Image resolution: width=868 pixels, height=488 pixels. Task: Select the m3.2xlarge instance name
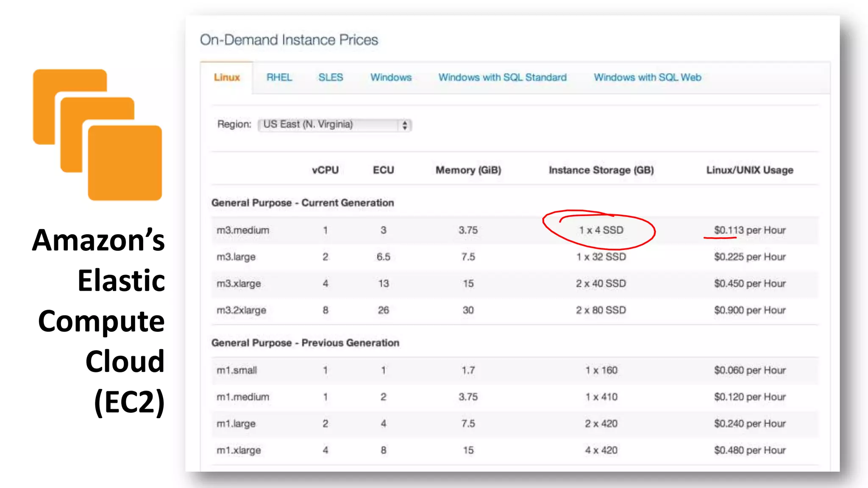(x=241, y=311)
